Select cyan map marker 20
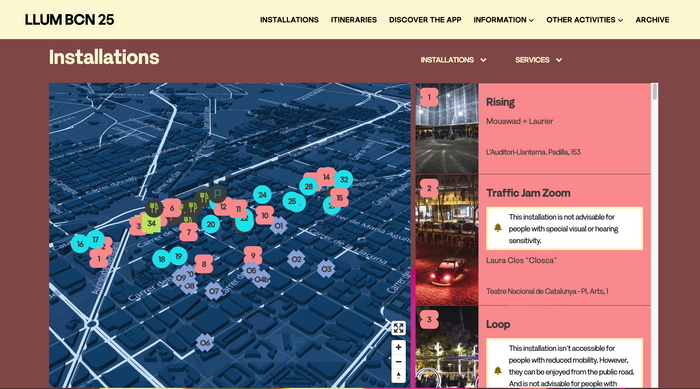Screen dimensions: 700x389 [x=211, y=224]
